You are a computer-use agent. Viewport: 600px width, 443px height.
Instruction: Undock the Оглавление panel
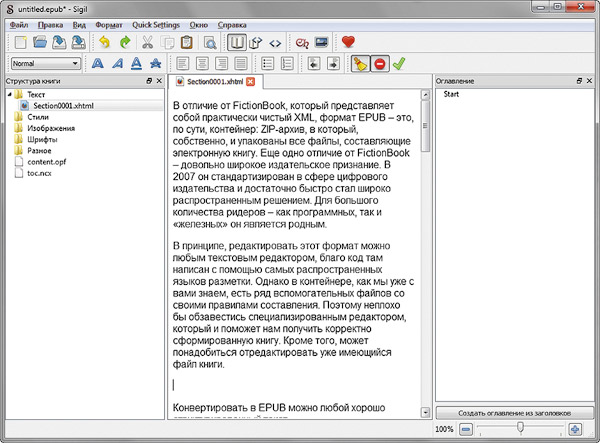[x=579, y=81]
